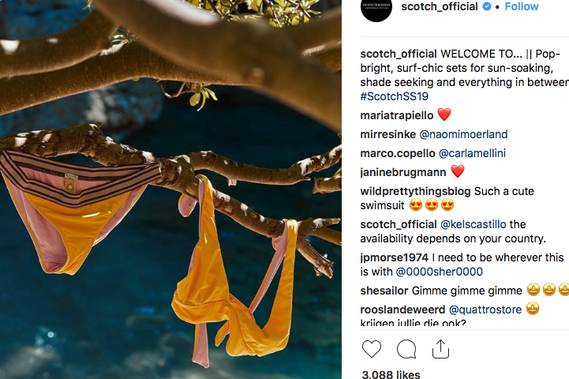
Task: Visit janinebrugmann's profile
Action: tap(403, 172)
